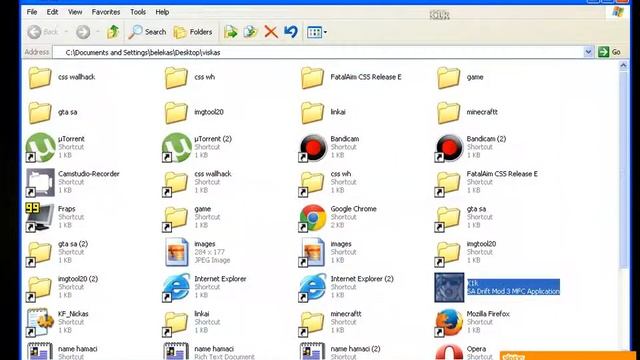Open the Favorites menu
The image size is (640, 360).
(106, 12)
